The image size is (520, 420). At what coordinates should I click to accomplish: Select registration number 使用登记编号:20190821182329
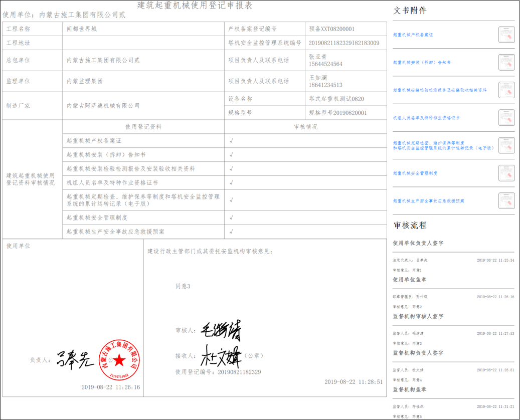click(x=218, y=372)
